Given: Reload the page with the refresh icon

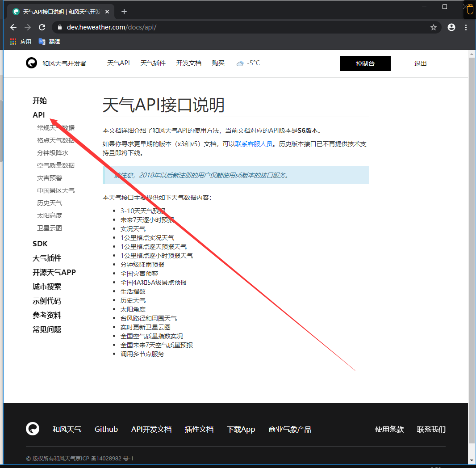Looking at the screenshot, I should point(42,27).
